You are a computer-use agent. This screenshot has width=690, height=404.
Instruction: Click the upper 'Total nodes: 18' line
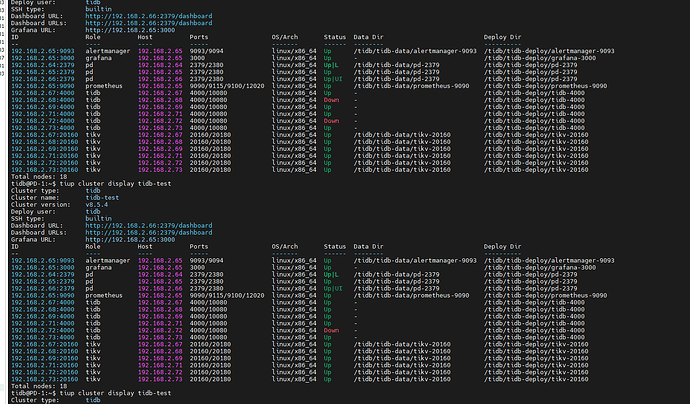39,176
